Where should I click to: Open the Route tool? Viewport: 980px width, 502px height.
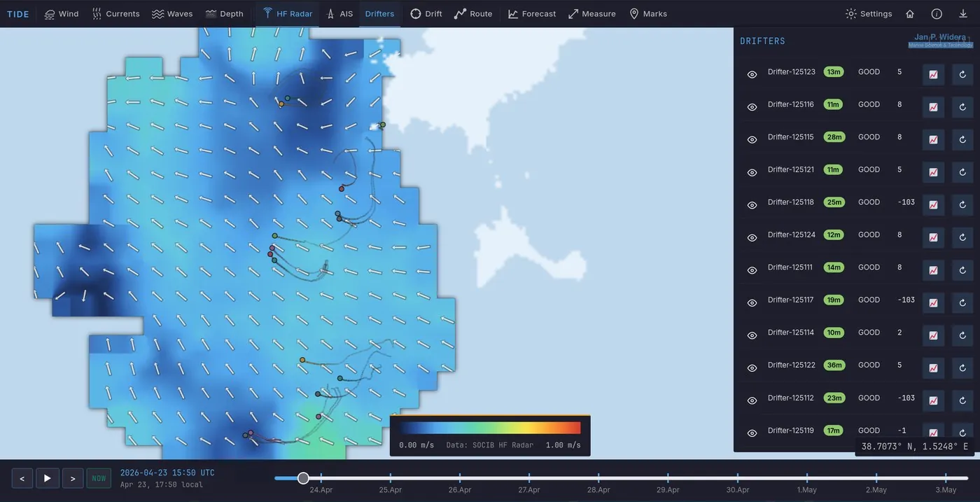pos(473,13)
